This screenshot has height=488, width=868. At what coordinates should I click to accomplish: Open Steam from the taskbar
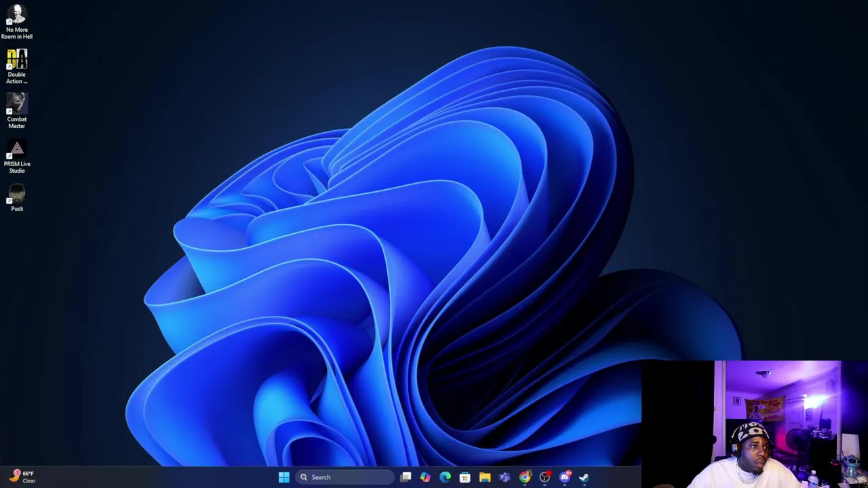pos(584,477)
